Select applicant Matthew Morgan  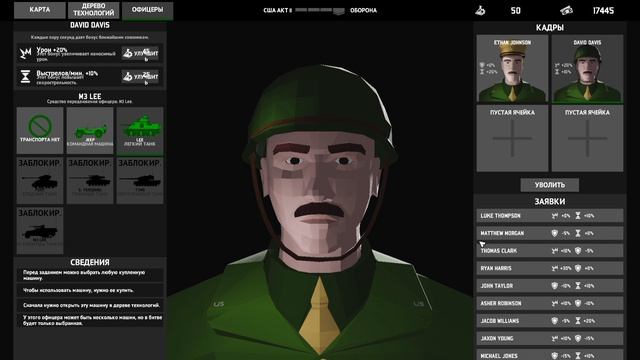550,233
